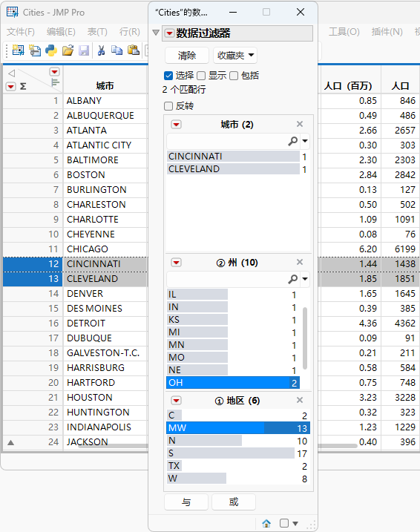Click the Sigma summary icon in table corner

click(x=23, y=87)
